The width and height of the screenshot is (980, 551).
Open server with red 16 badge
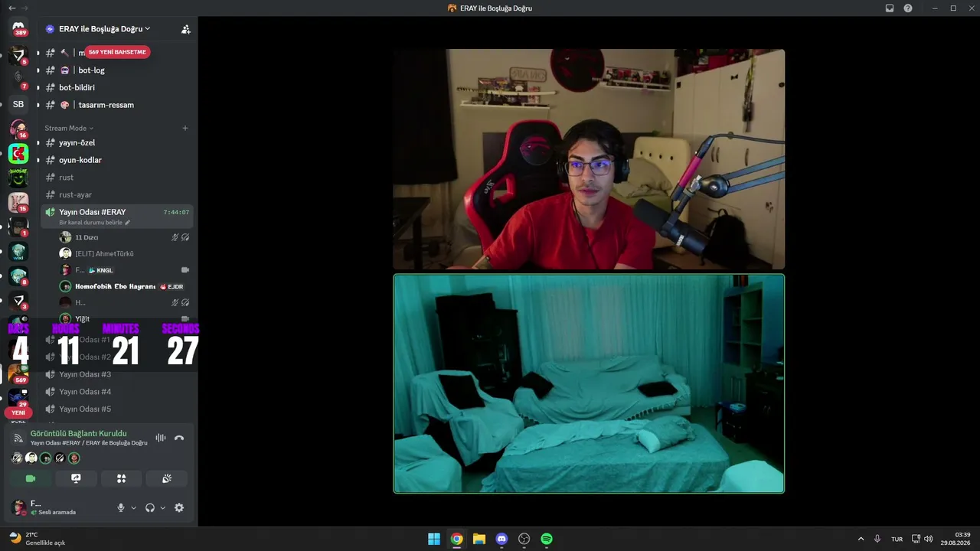[18, 129]
